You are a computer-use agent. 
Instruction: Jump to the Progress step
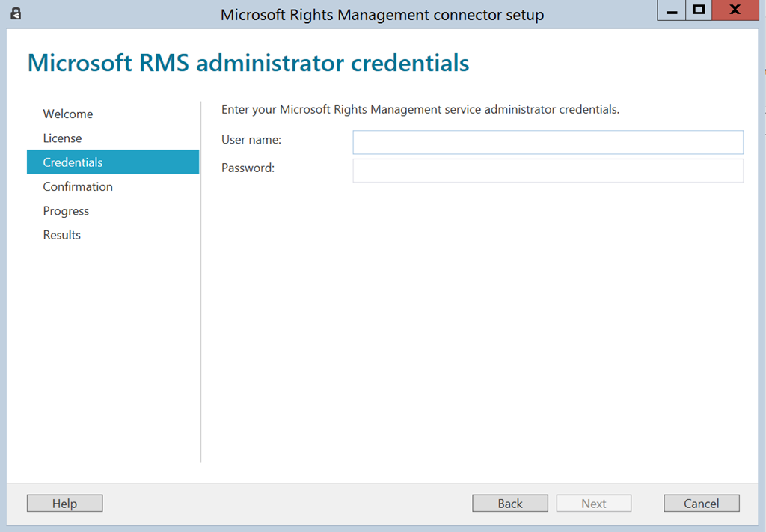(x=66, y=211)
